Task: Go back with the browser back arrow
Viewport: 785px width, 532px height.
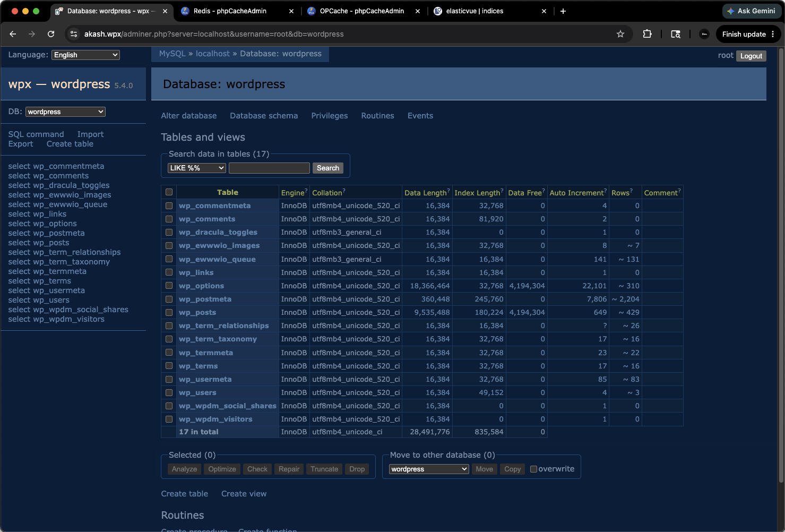Action: (13, 34)
